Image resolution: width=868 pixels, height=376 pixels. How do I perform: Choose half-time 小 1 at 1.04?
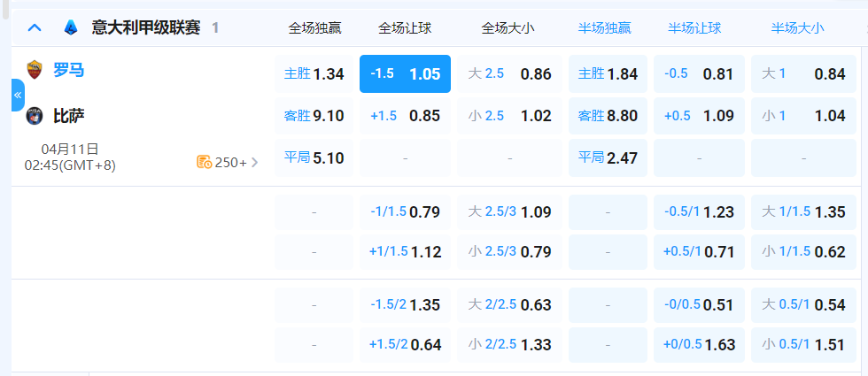[804, 116]
